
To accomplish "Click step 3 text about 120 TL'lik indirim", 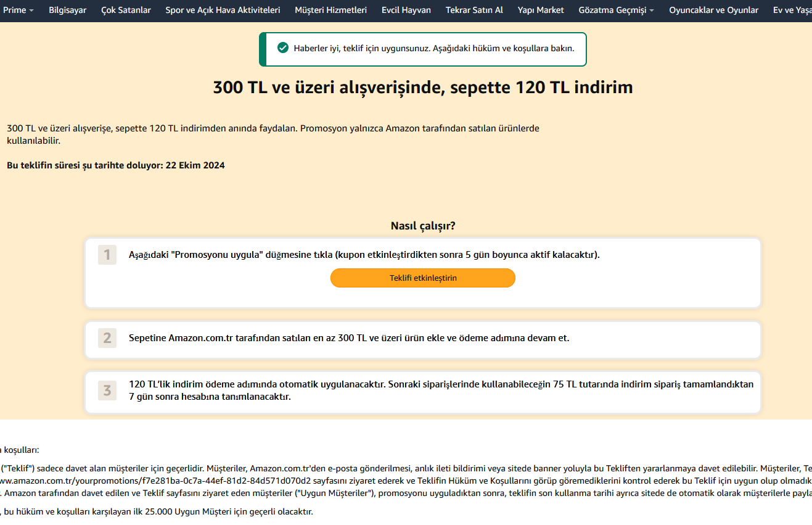I will 441,390.
